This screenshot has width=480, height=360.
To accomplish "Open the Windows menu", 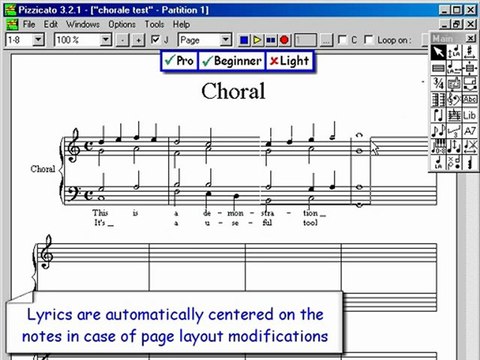I will 83,24.
